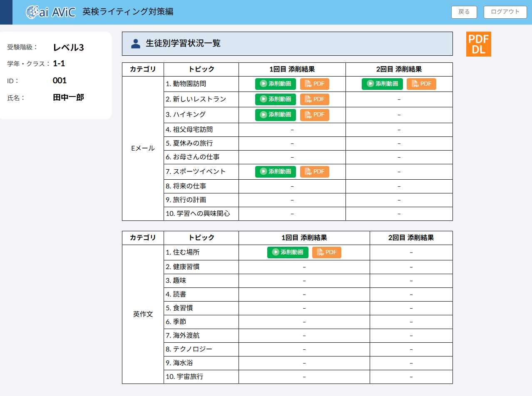Image resolution: width=532 pixels, height=396 pixels.
Task: Open PDF for 住む場所 essay
Action: click(x=327, y=252)
